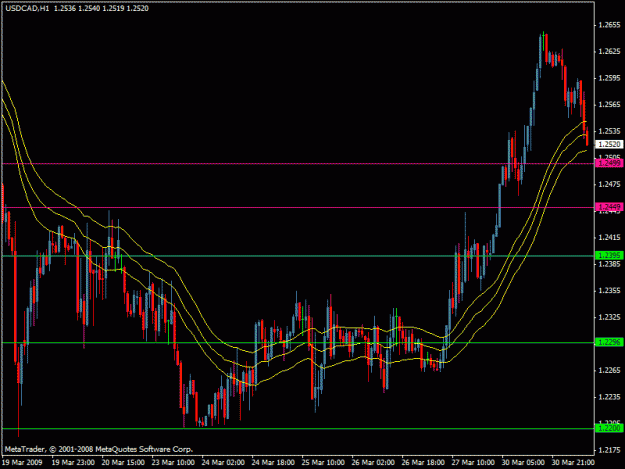This screenshot has height=469, width=625.
Task: Click the 1.2625 price scale value
Action: (609, 51)
